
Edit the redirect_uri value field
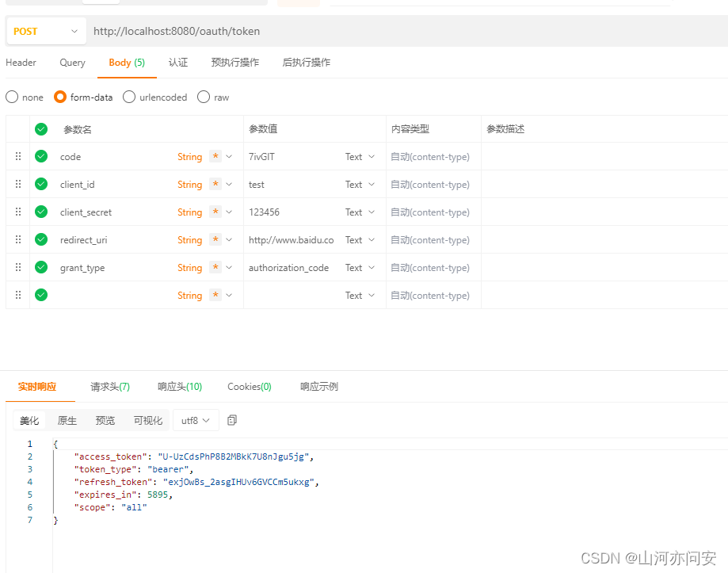291,240
